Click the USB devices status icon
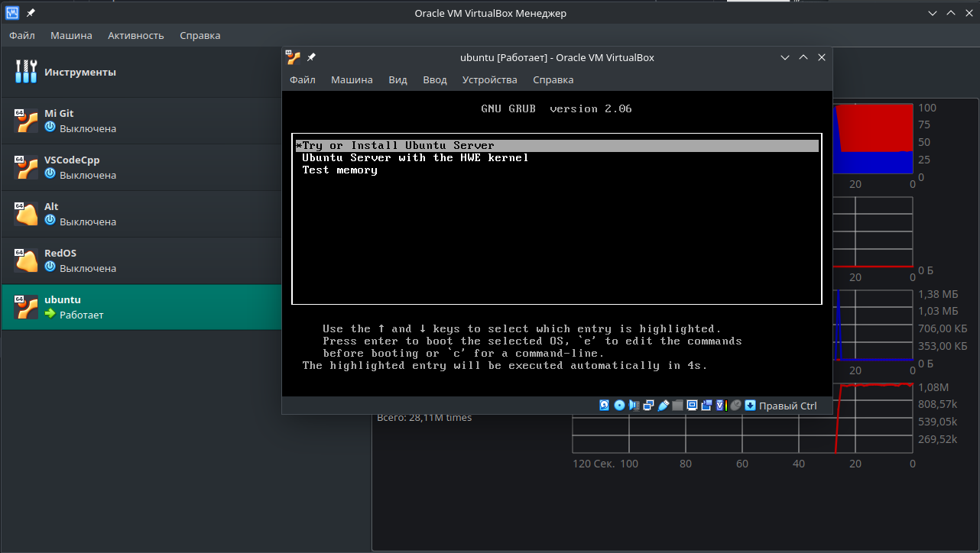The width and height of the screenshot is (980, 553). tap(663, 405)
